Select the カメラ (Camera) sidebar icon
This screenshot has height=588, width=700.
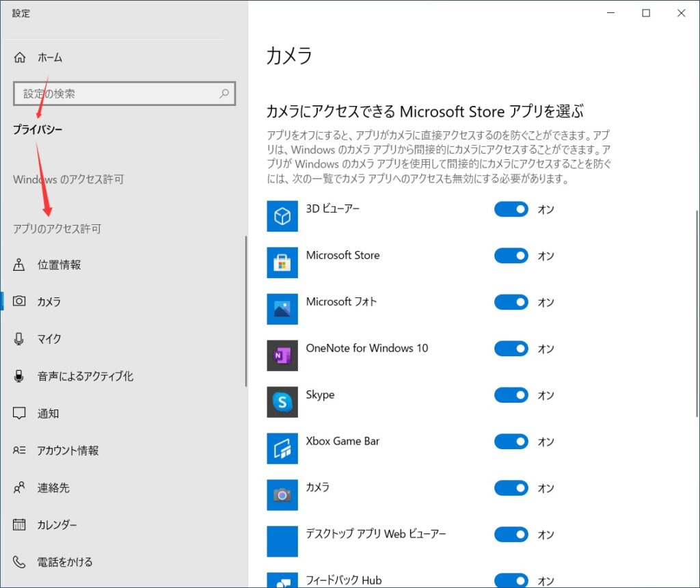[19, 302]
